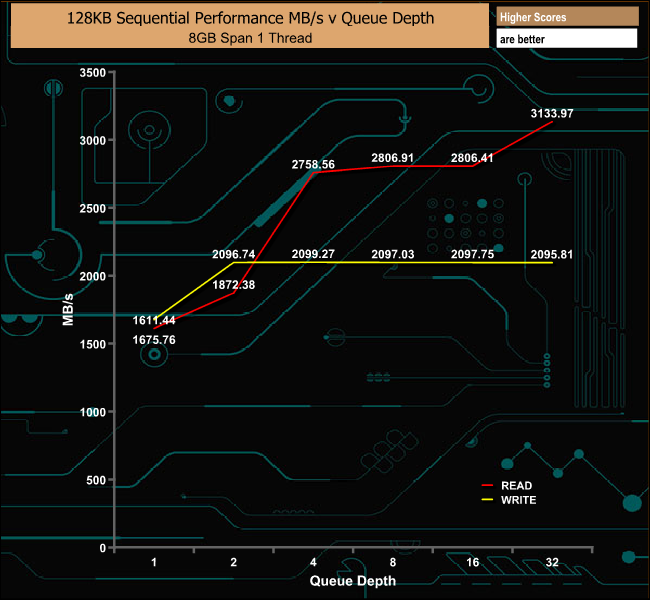Click the red READ legend swatch
The height and width of the screenshot is (600, 650).
(487, 486)
